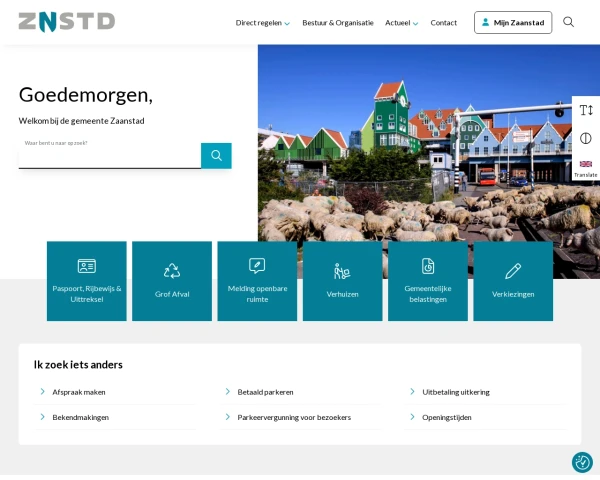The image size is (600, 480).
Task: Follow the Afspraak maken link
Action: [x=79, y=392]
